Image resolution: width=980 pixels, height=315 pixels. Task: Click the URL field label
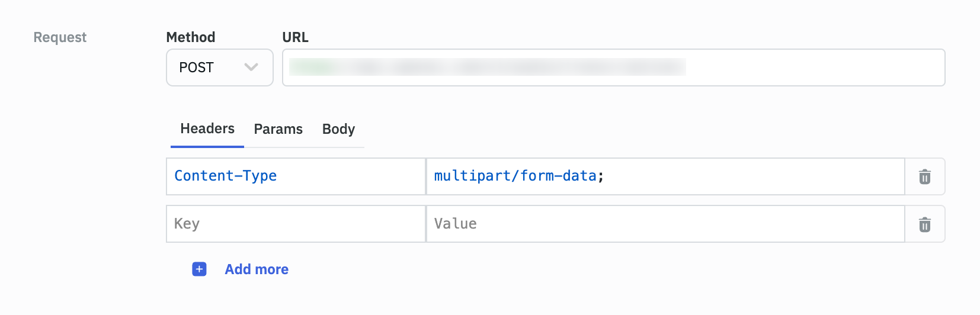click(295, 37)
